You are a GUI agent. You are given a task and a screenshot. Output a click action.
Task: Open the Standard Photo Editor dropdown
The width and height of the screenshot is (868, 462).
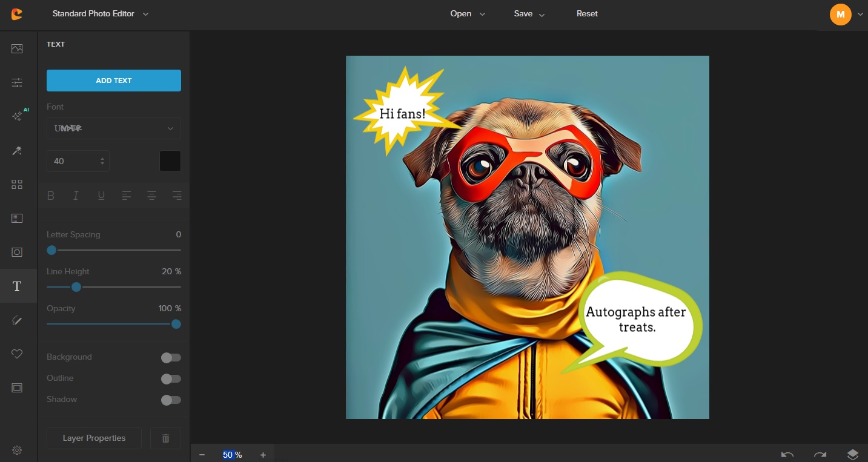(101, 14)
